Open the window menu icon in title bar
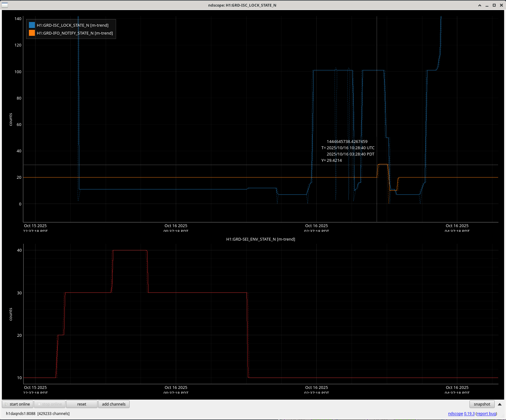The image size is (506, 420). pyautogui.click(x=5, y=5)
